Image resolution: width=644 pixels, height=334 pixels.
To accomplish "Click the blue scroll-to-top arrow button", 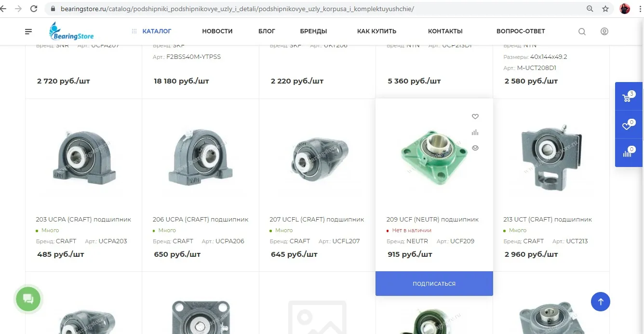I will [600, 302].
